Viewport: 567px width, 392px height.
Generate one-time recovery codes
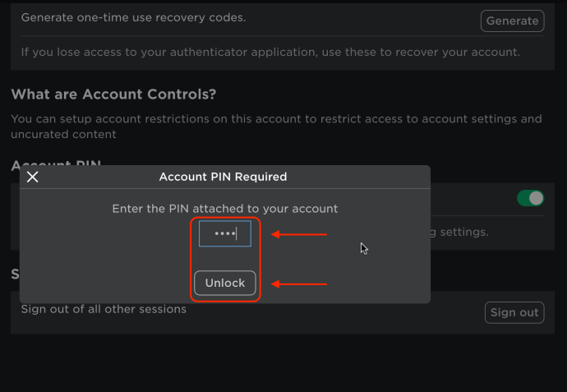tap(512, 21)
